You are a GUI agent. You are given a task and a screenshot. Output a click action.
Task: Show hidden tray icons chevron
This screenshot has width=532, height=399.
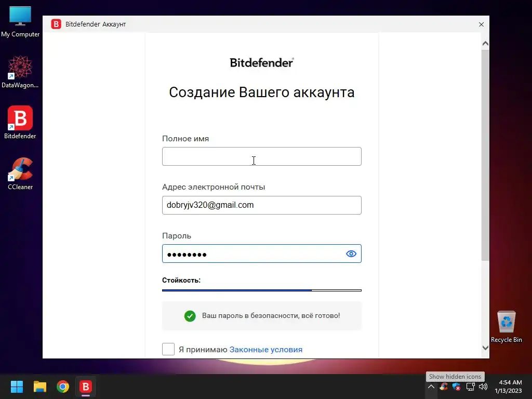click(x=431, y=387)
